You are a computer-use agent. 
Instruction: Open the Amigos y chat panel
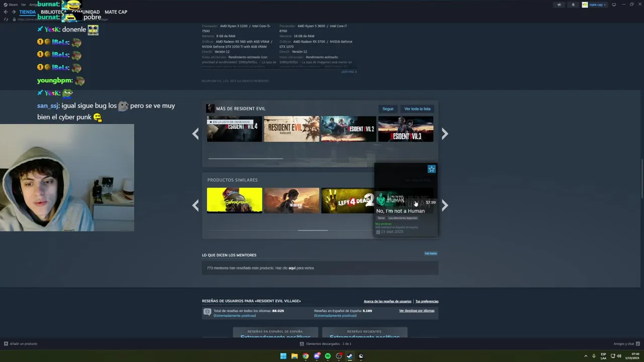pos(626,344)
